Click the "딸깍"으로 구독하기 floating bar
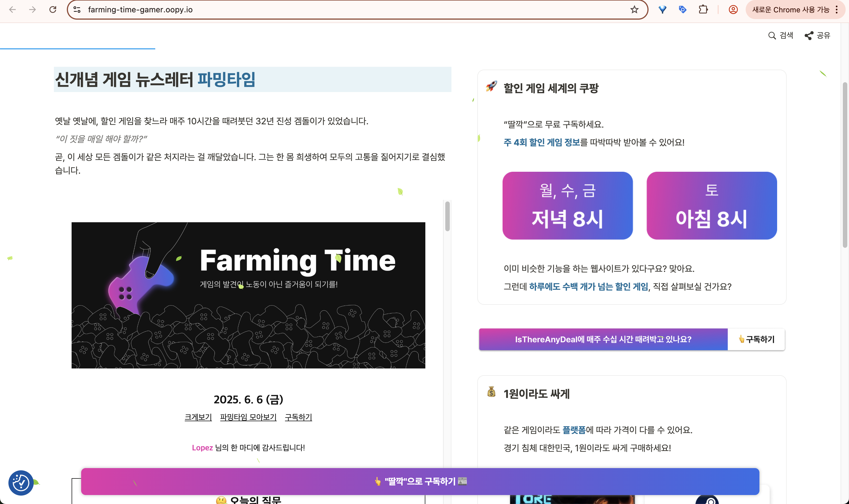The width and height of the screenshot is (849, 504). pyautogui.click(x=420, y=481)
